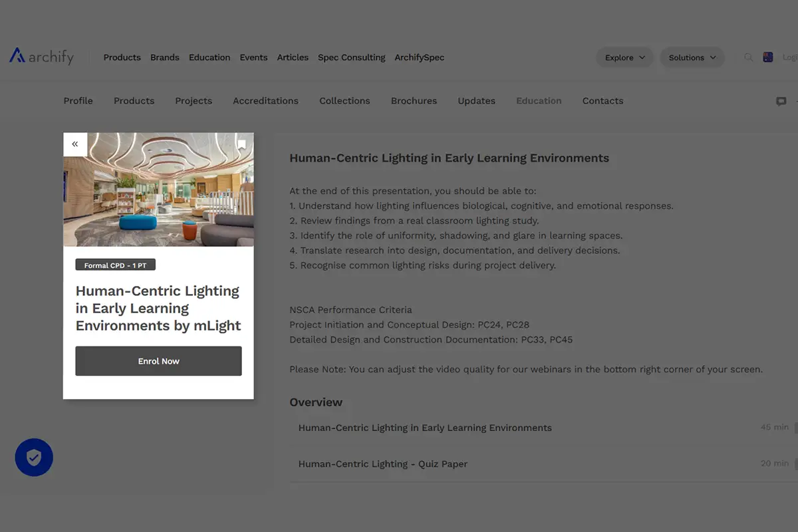Switch to the Brochures tab

(x=414, y=101)
